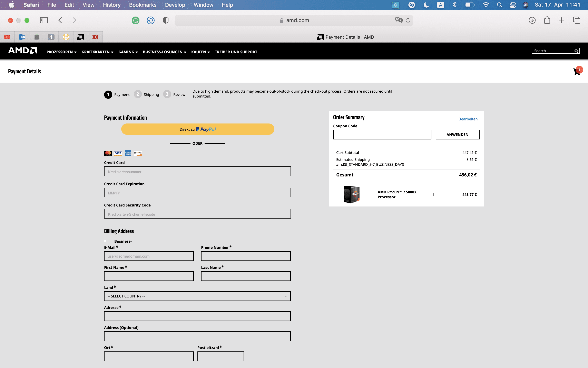Open the Grammarly extension icon
The image size is (588, 368).
[x=136, y=20]
